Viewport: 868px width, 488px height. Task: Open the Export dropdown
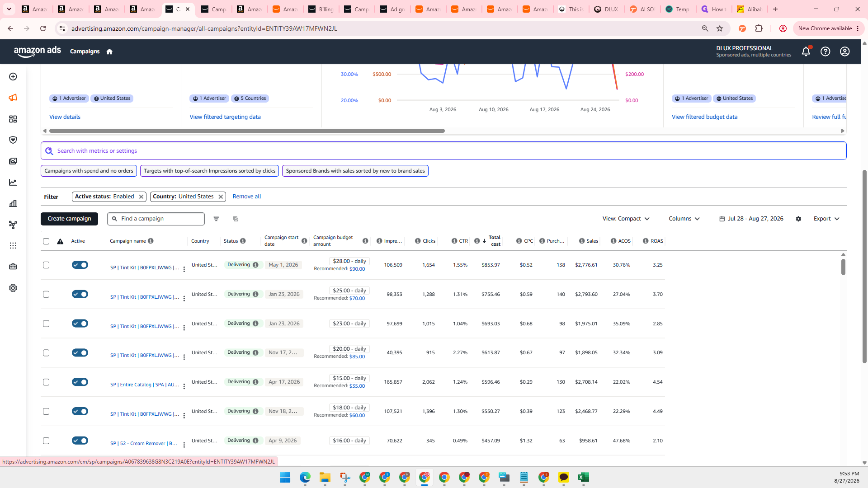pyautogui.click(x=826, y=219)
